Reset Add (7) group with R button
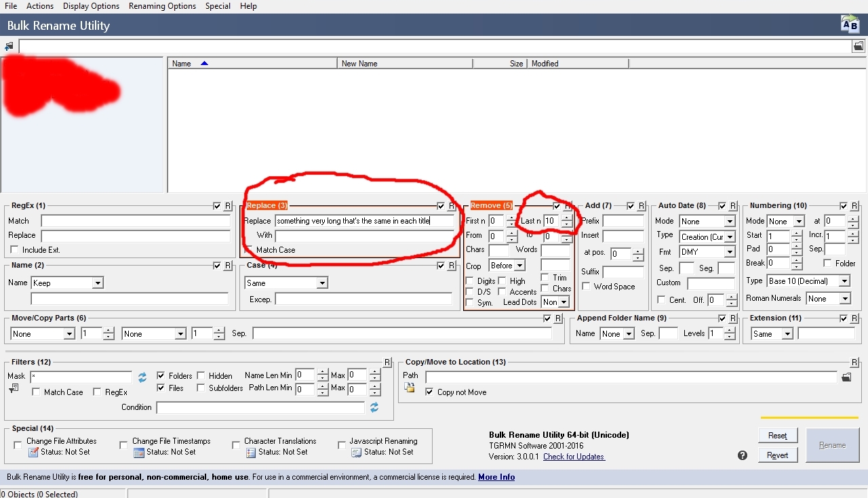Screen dimensions: 868x498 pyautogui.click(x=642, y=206)
